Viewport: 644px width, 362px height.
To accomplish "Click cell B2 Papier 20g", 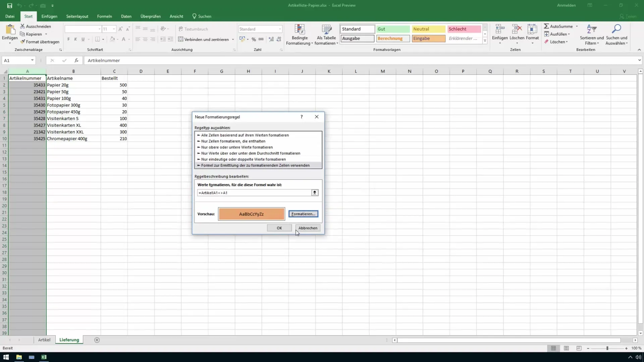I will click(73, 85).
